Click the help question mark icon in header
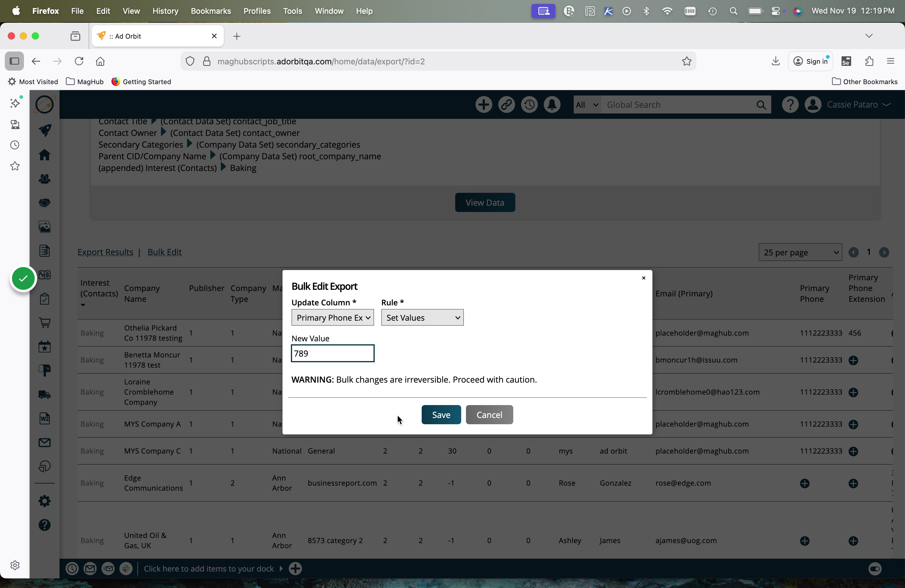The height and width of the screenshot is (588, 905). coord(790,104)
